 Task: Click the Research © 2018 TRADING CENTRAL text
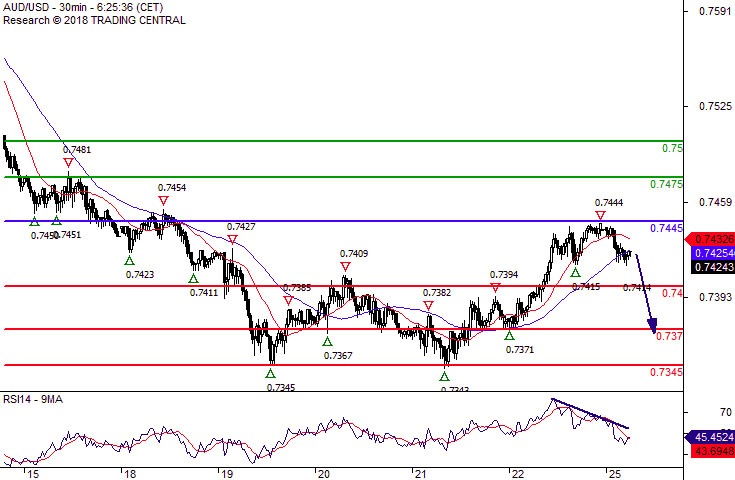pyautogui.click(x=94, y=20)
